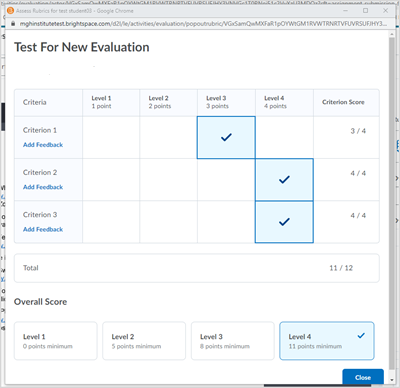Select Level 1 for Criterion 2
The width and height of the screenshot is (400, 388).
[111, 180]
